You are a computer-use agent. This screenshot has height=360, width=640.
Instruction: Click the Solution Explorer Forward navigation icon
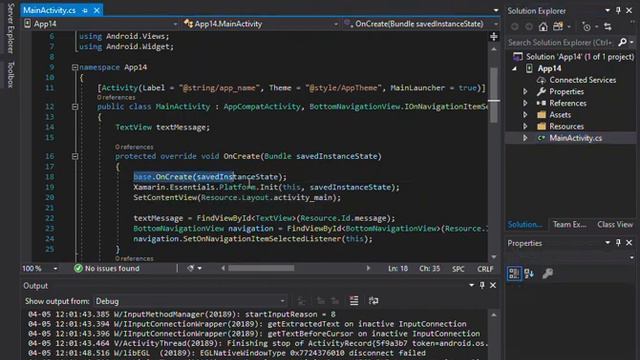(529, 27)
